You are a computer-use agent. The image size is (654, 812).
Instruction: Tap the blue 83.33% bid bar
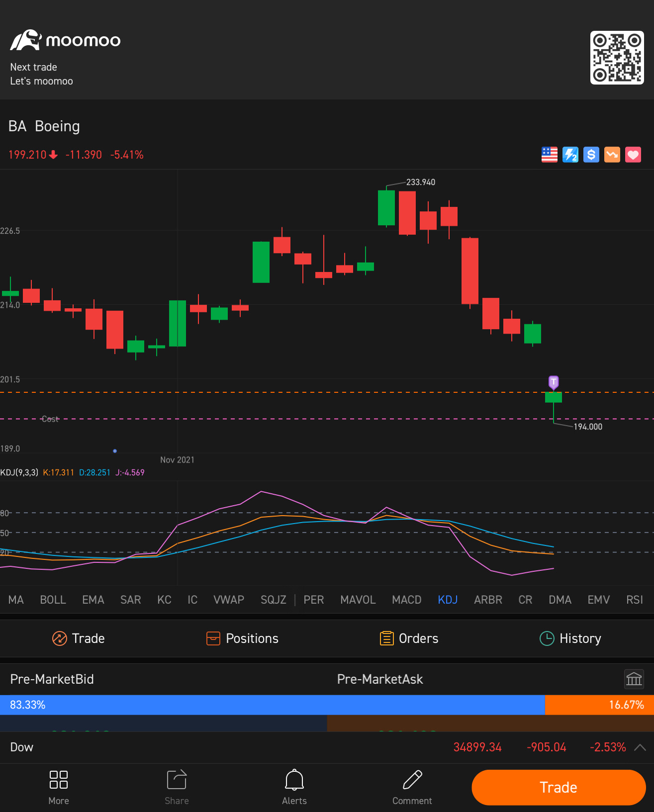point(273,705)
